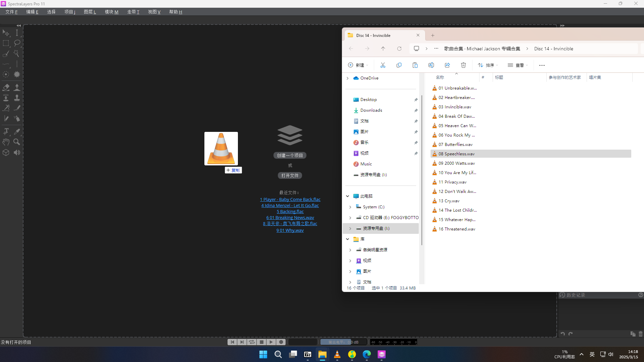The height and width of the screenshot is (362, 644).
Task: Select the Eyedropper tool
Action: pyautogui.click(x=17, y=132)
